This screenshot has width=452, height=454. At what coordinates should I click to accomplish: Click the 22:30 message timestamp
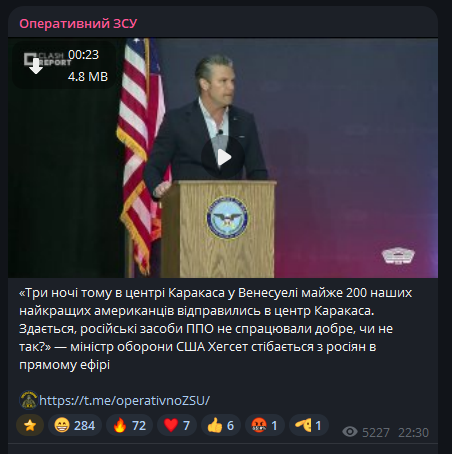tap(413, 433)
